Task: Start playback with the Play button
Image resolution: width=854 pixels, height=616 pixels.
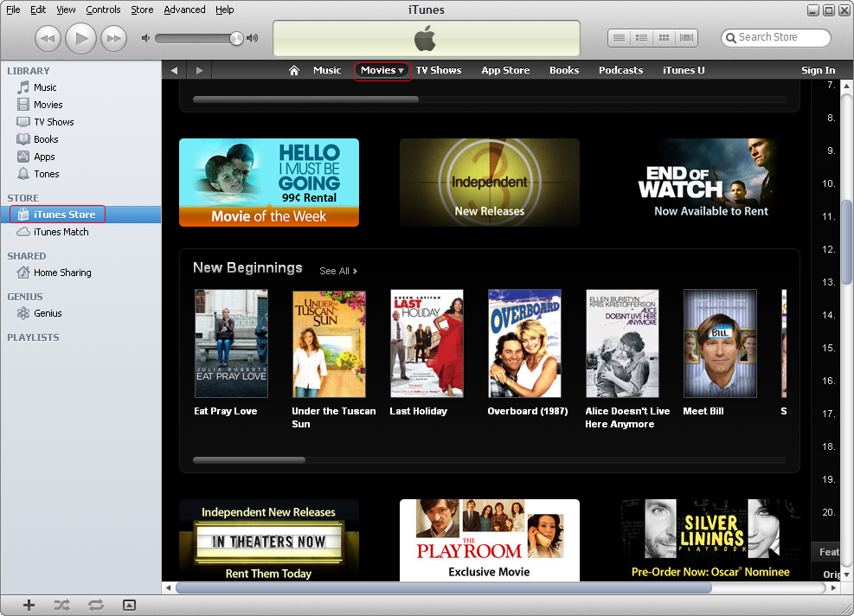Action: (x=80, y=38)
